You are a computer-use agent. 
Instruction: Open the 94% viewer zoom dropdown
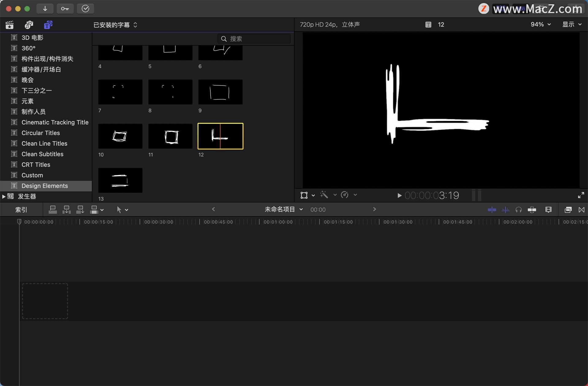(541, 25)
